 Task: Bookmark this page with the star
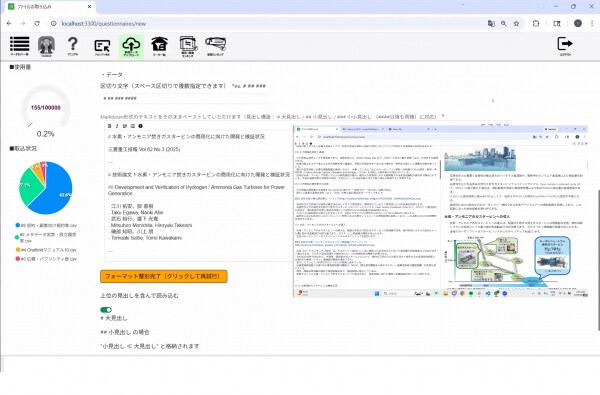click(x=516, y=23)
